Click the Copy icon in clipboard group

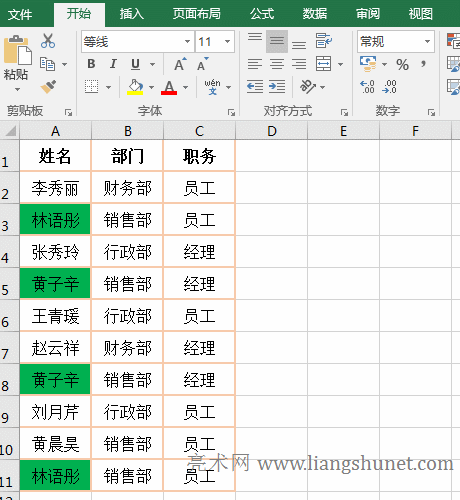click(x=47, y=64)
